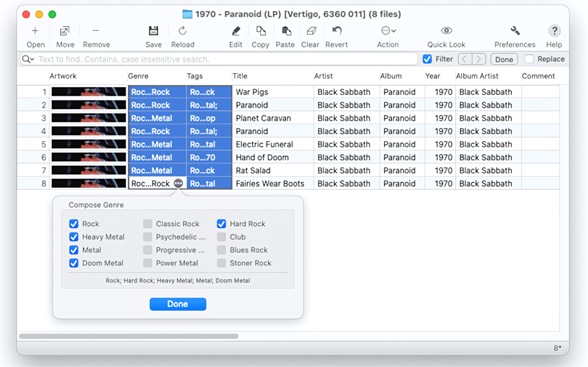This screenshot has height=367, width=588.
Task: Select the War Pigs title cell
Action: (273, 92)
